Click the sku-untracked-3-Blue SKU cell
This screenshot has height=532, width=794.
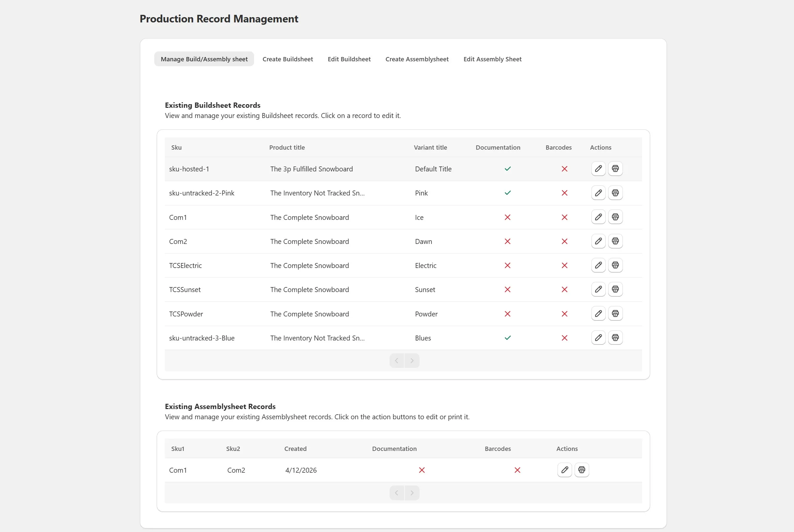pos(202,338)
